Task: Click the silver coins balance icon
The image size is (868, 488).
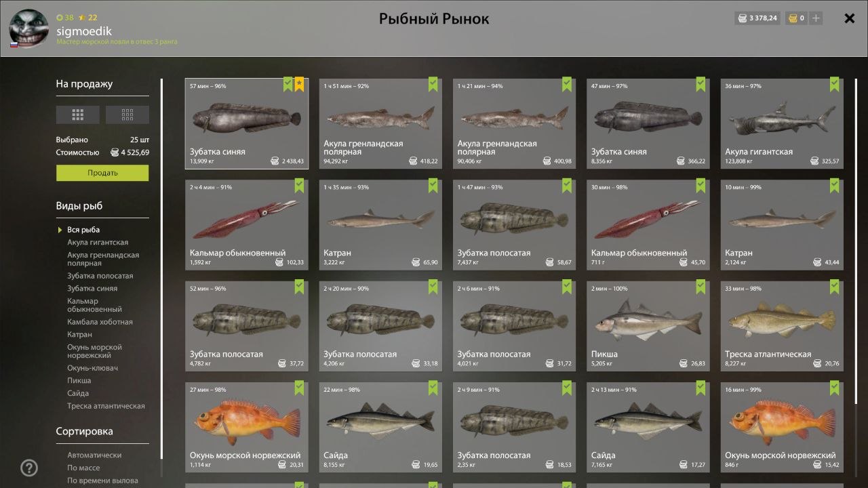Action: click(x=743, y=18)
